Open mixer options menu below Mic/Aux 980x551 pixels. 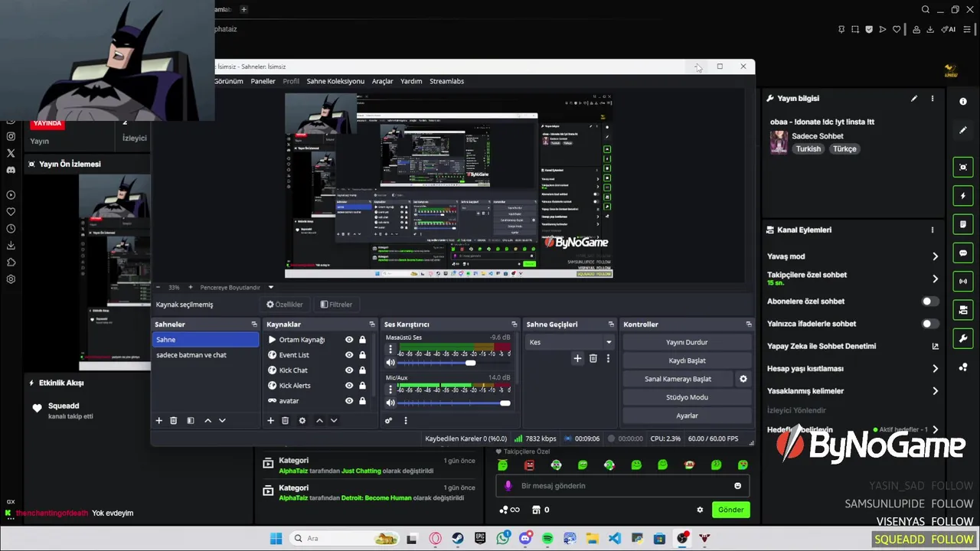click(406, 420)
